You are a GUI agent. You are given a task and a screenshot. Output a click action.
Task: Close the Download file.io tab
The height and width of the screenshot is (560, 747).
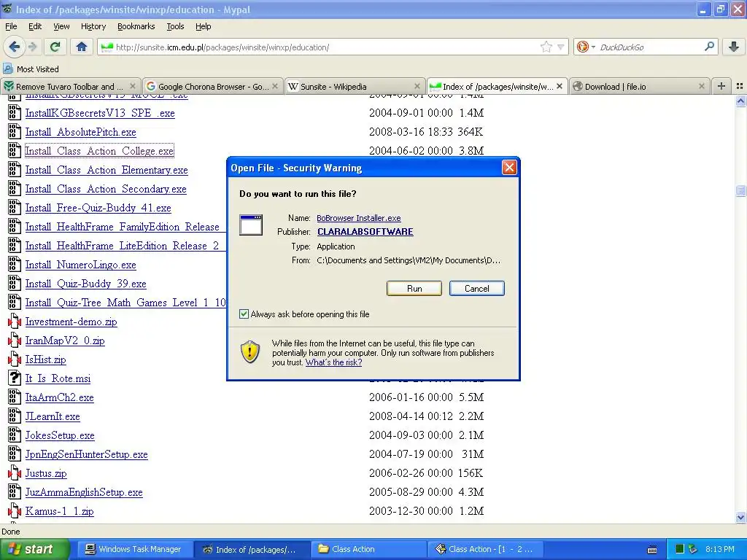702,86
